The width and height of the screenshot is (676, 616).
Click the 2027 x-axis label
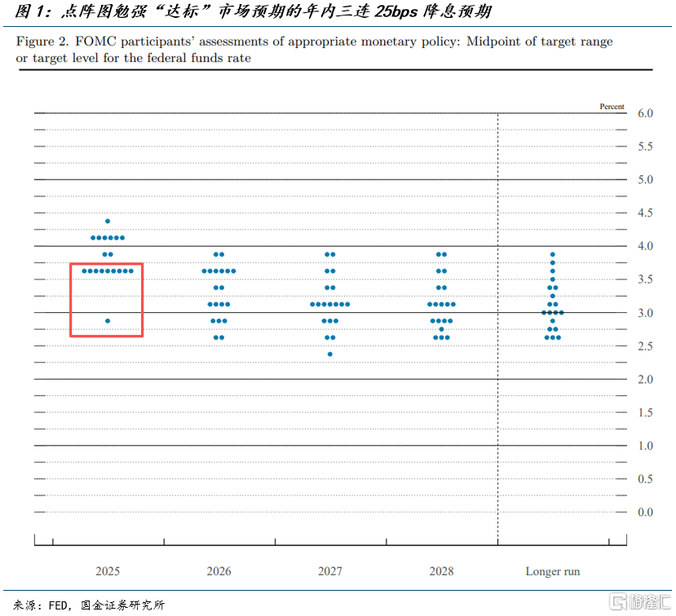pos(329,571)
